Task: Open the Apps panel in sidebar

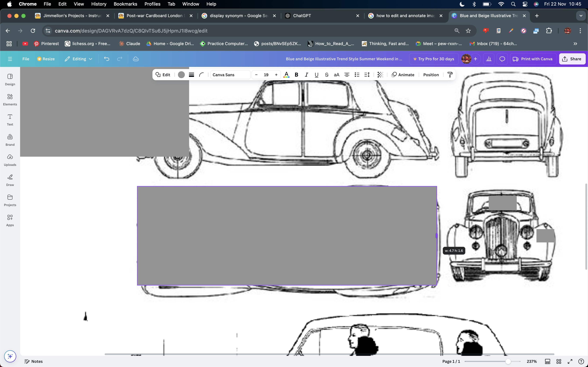Action: [x=10, y=220]
